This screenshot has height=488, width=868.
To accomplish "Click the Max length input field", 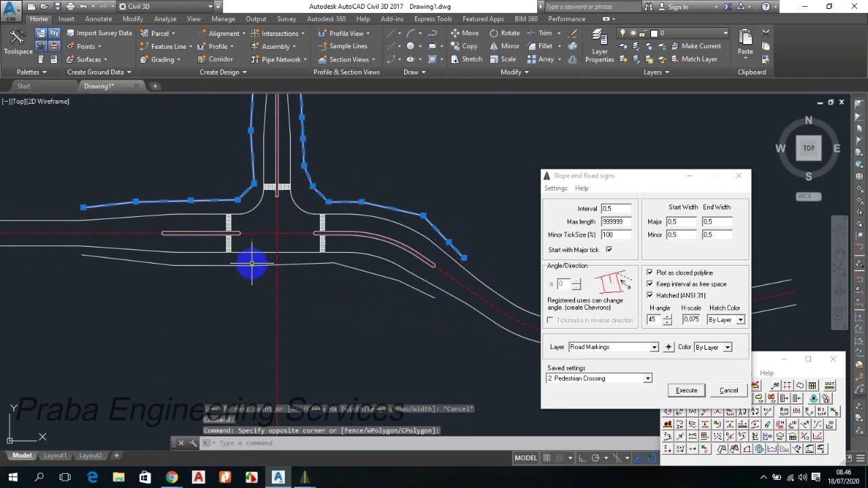I will pyautogui.click(x=616, y=222).
